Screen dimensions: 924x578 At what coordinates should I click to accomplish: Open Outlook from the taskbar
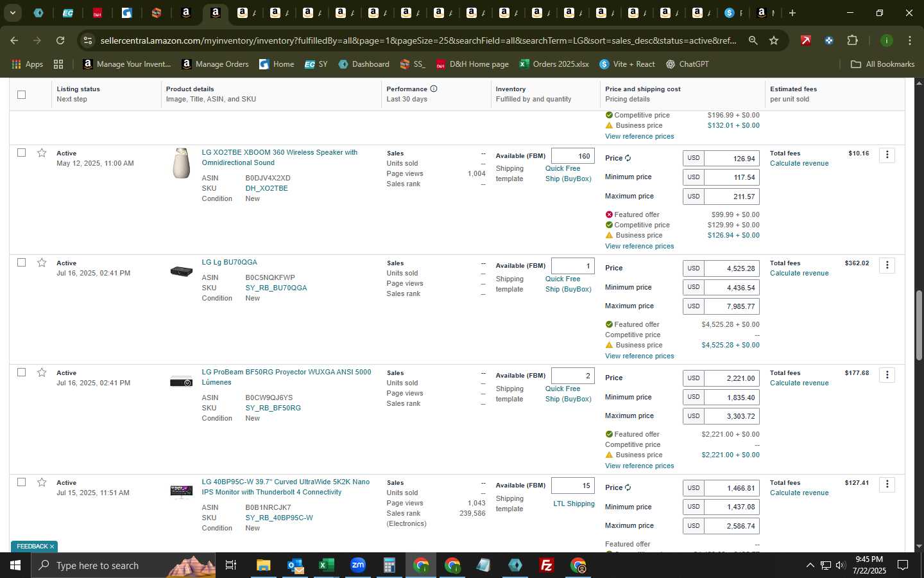tap(295, 565)
